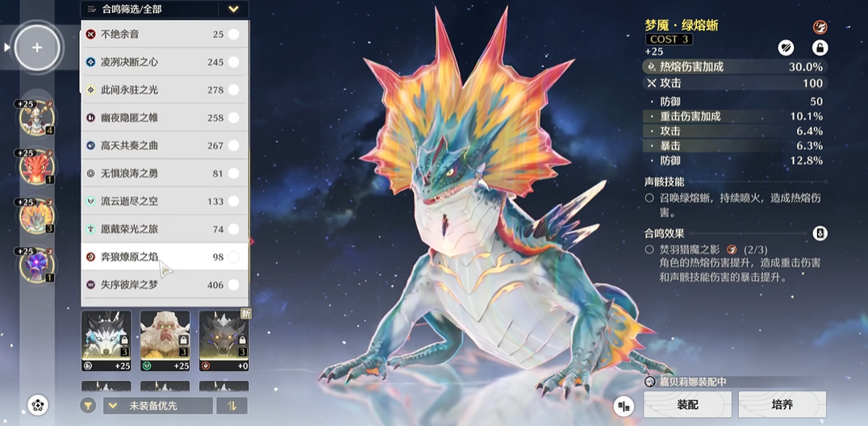
Task: Open the 未装备优先 sort dropdown
Action: (x=158, y=406)
